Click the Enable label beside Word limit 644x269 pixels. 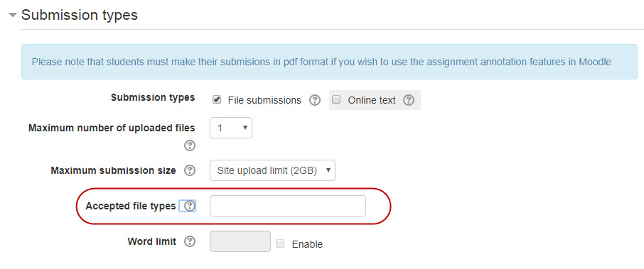tap(307, 244)
